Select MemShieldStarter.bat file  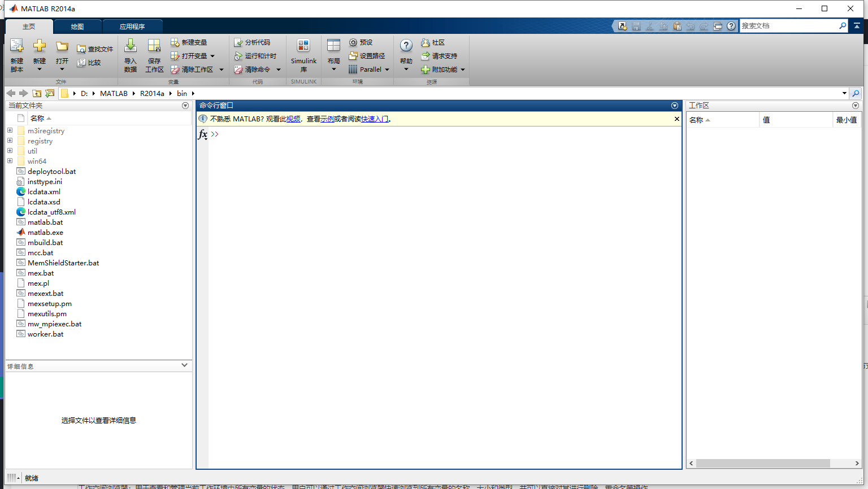(63, 263)
